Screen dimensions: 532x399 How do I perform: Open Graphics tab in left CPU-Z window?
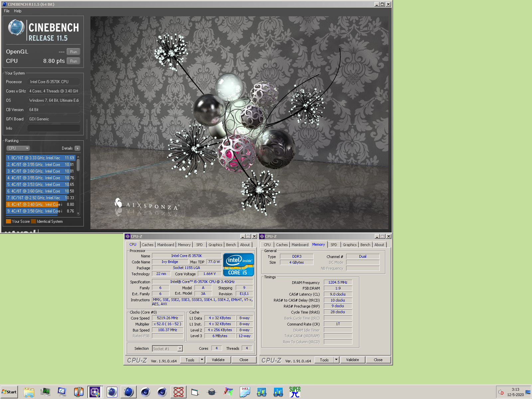[x=215, y=245]
